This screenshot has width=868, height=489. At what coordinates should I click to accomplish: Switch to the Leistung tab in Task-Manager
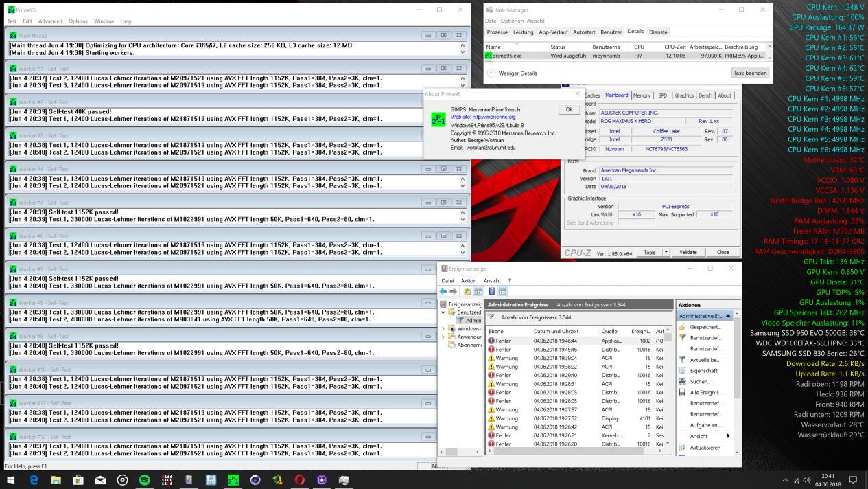[523, 32]
